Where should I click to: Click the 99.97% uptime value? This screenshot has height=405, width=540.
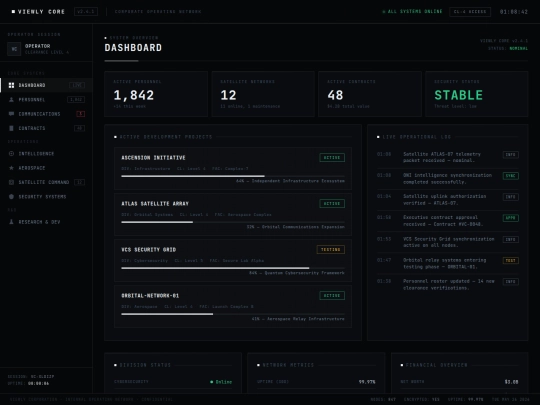coord(367,382)
